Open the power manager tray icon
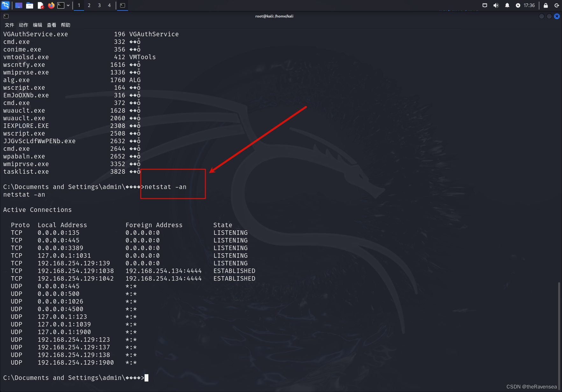 point(518,5)
